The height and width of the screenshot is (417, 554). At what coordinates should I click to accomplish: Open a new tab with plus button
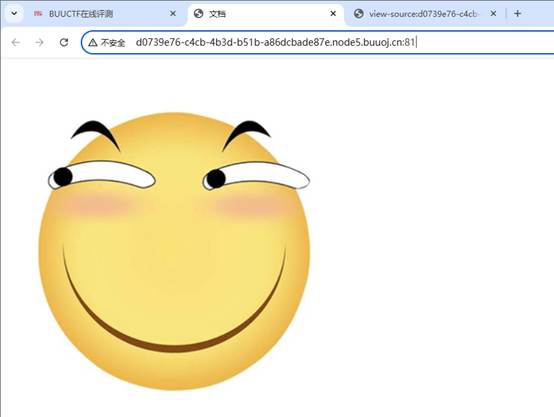[x=517, y=14]
